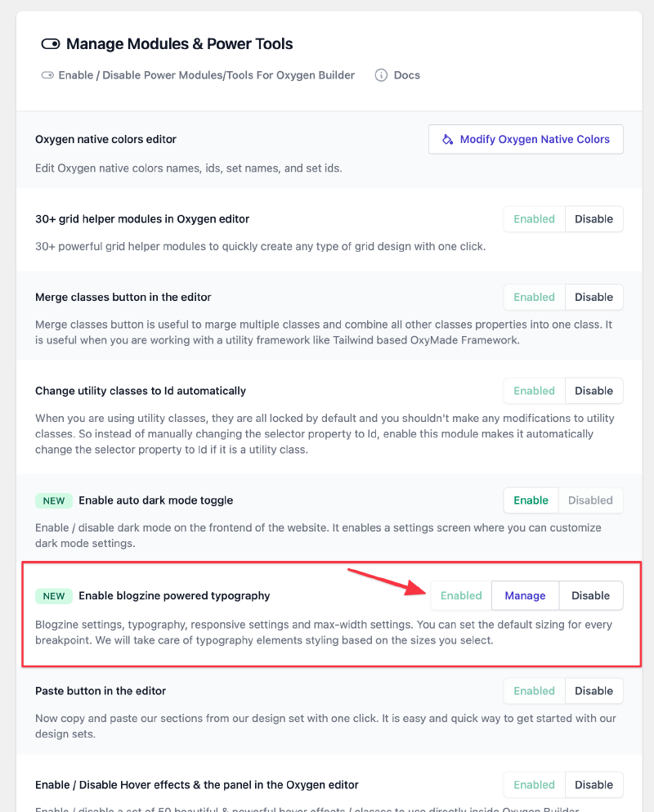Disable blogzine powered typography

[x=590, y=596]
